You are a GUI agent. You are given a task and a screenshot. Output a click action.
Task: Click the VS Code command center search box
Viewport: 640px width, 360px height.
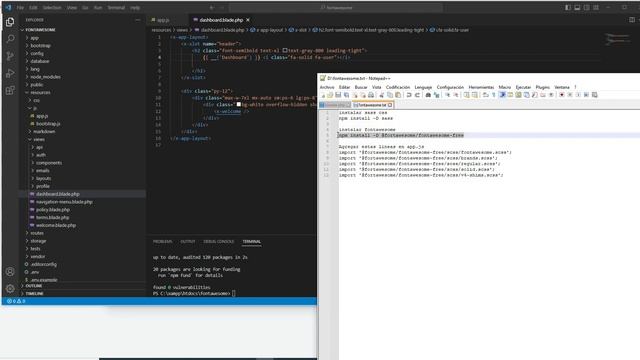click(336, 7)
